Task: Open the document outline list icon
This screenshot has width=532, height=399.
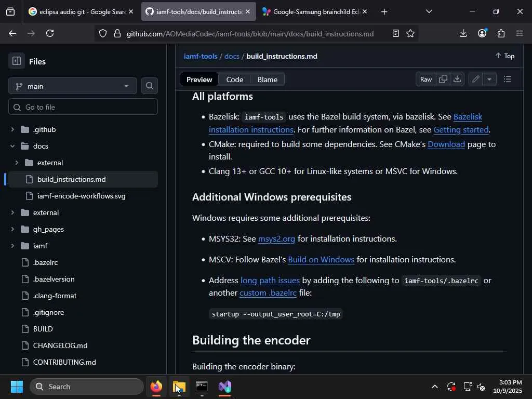Action: click(x=507, y=79)
